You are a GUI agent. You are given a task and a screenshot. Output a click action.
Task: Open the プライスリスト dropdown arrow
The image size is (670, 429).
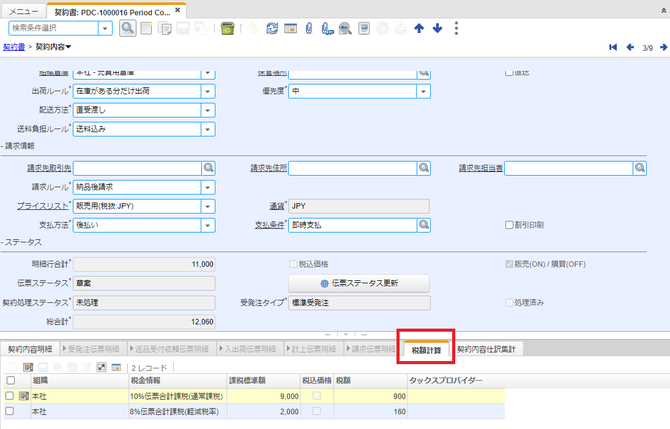208,206
